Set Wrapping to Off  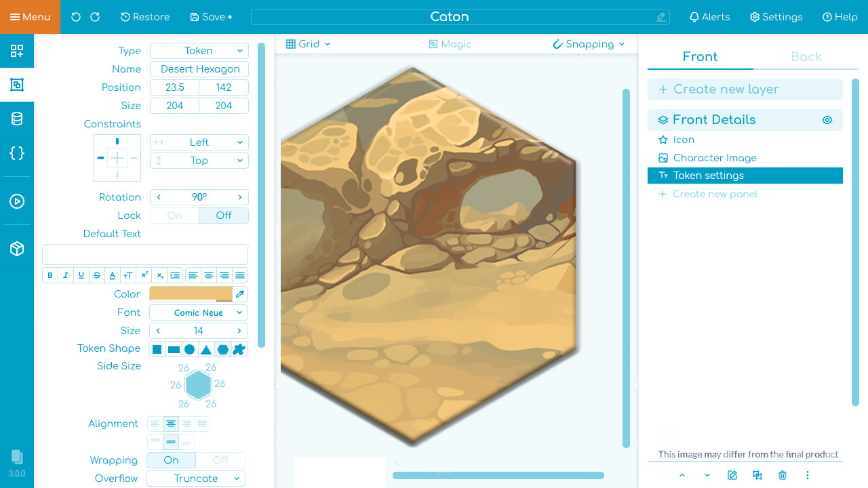(x=220, y=460)
